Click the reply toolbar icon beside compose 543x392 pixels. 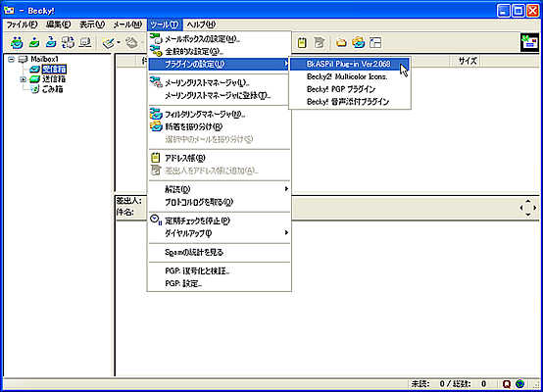(x=131, y=43)
